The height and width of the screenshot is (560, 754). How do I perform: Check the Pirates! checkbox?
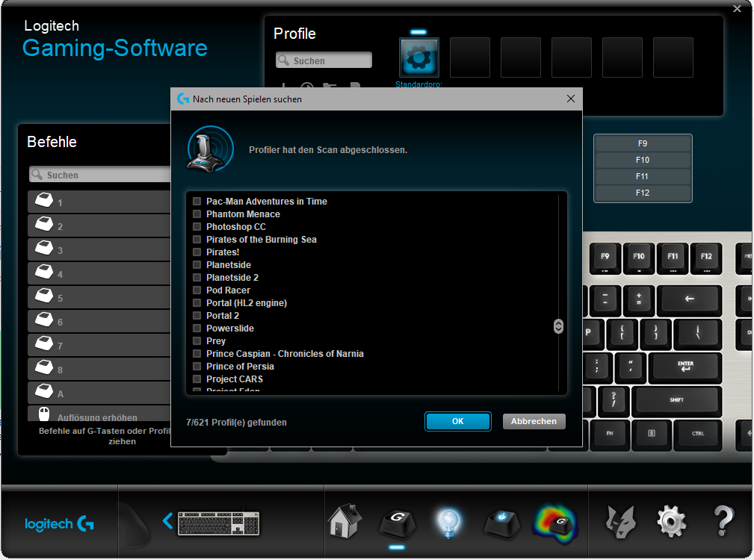(x=197, y=252)
